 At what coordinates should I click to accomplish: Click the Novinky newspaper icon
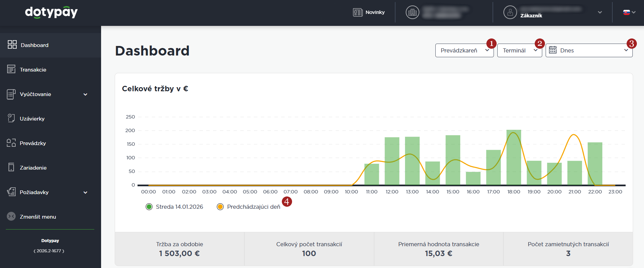click(358, 12)
